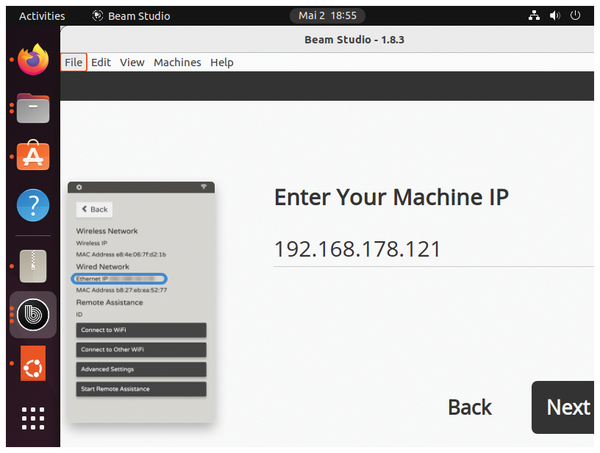Click the Beam Studio app indicator in top bar
The height and width of the screenshot is (453, 600).
(131, 16)
